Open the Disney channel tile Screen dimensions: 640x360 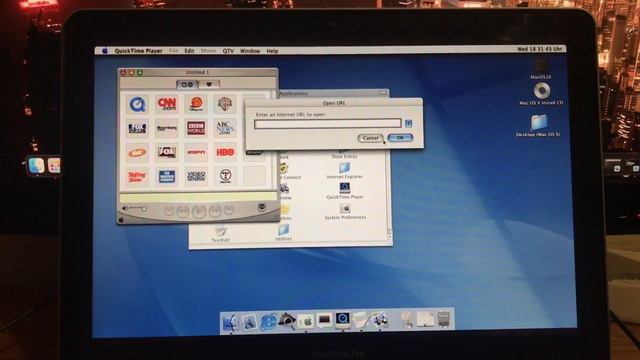pyautogui.click(x=196, y=104)
